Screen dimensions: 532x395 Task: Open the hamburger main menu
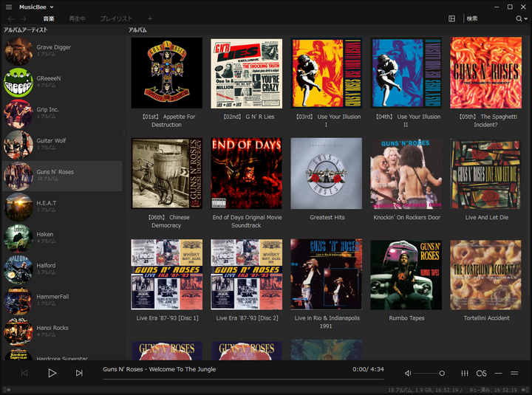click(9, 7)
